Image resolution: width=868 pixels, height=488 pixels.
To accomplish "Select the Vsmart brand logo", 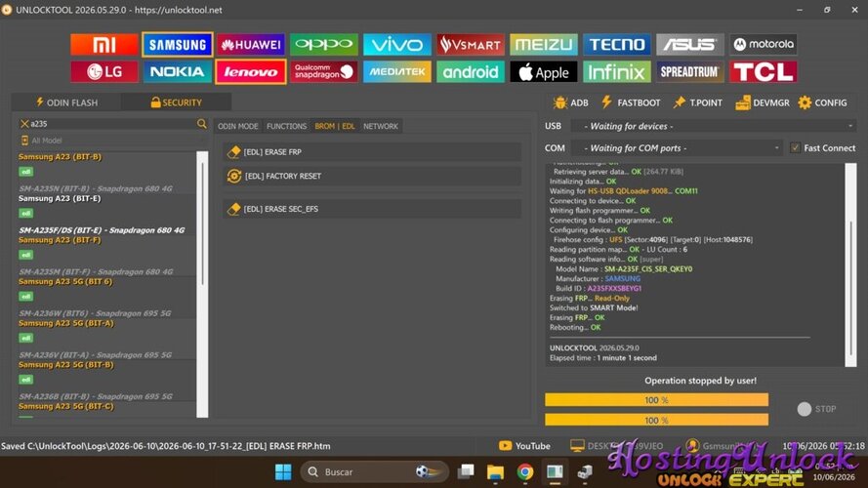I will coord(470,45).
